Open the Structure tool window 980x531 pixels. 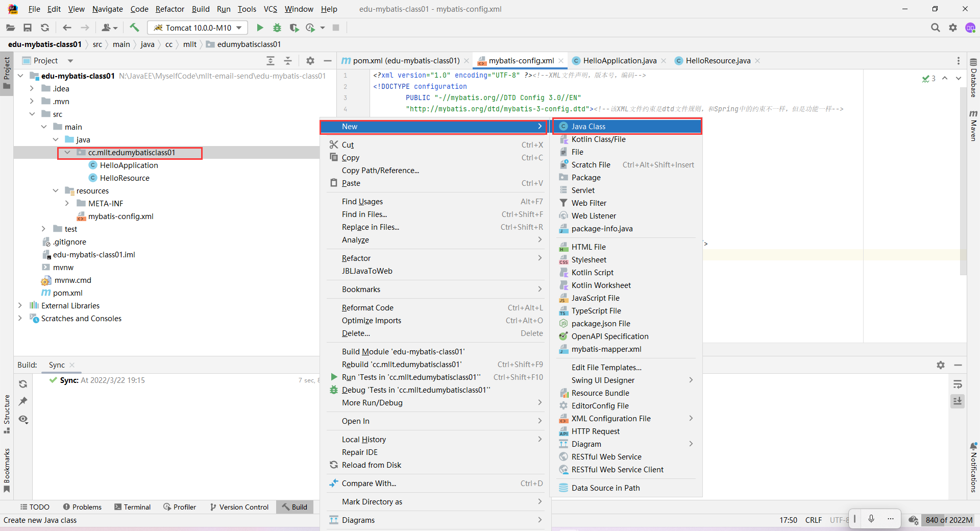(x=7, y=414)
